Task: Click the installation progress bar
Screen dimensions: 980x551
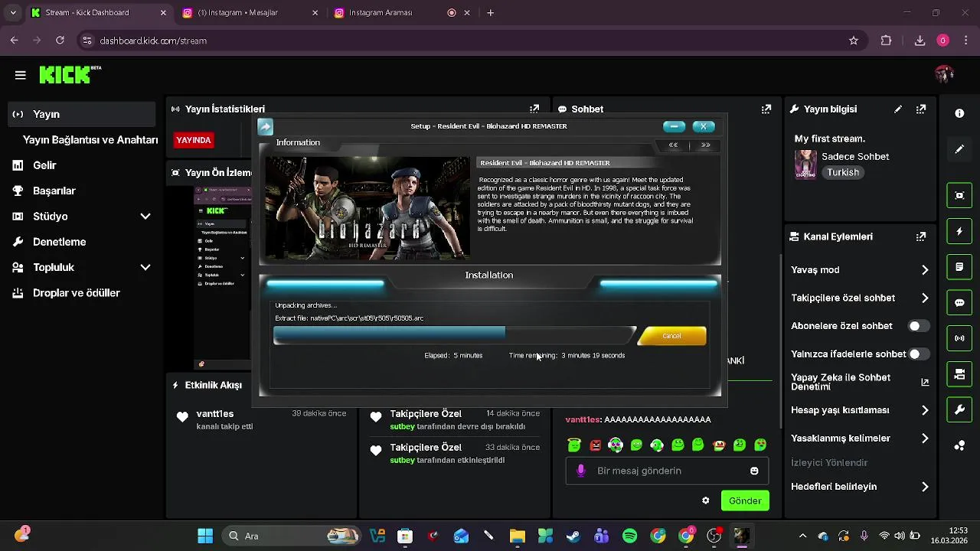Action: pos(454,335)
